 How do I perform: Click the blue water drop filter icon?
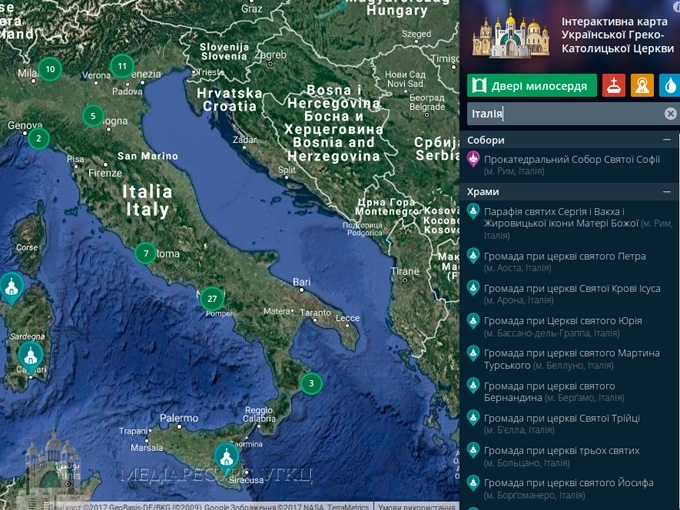tap(670, 85)
